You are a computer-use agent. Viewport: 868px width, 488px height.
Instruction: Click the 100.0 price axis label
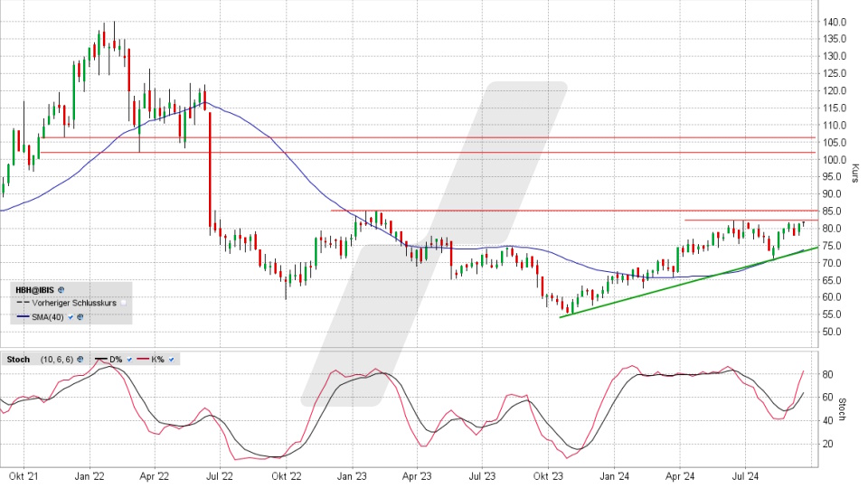835,160
